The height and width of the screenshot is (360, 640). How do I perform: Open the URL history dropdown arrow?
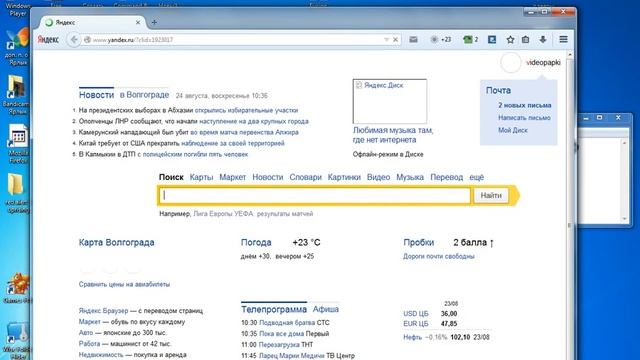tap(386, 40)
